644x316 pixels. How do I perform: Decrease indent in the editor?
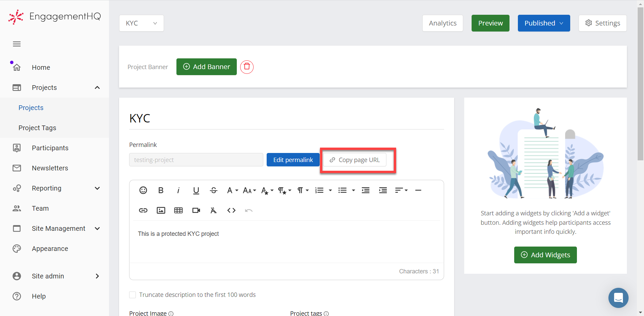point(366,190)
